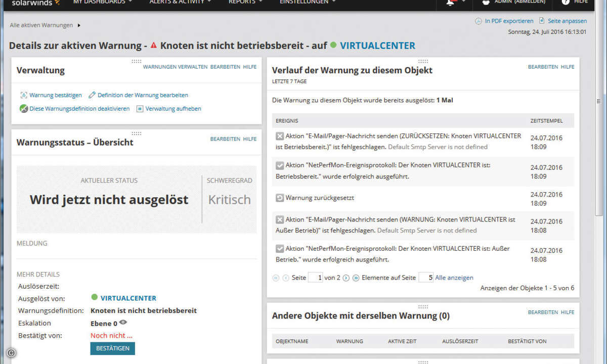This screenshot has width=607, height=364.
Task: Click the success icon on the Außer Betrieb event
Action: click(x=280, y=249)
